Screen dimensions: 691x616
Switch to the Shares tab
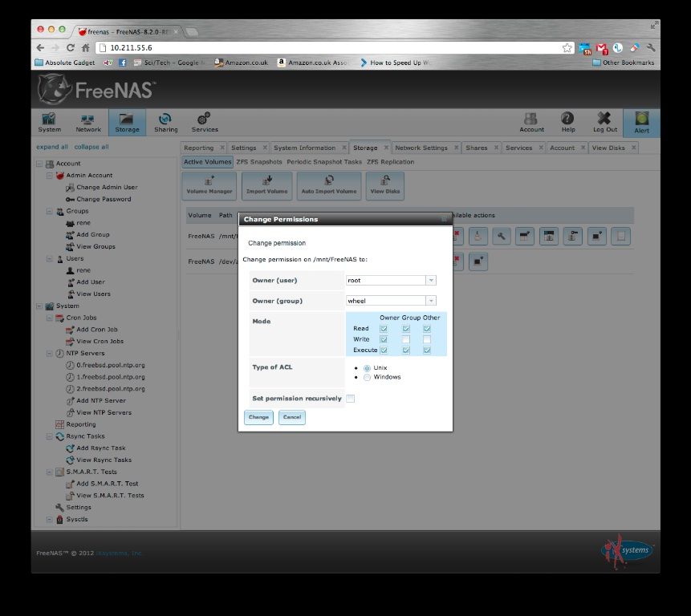[x=477, y=148]
